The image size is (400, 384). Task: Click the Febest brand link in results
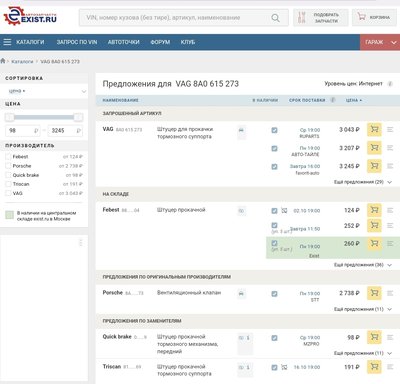pyautogui.click(x=111, y=210)
